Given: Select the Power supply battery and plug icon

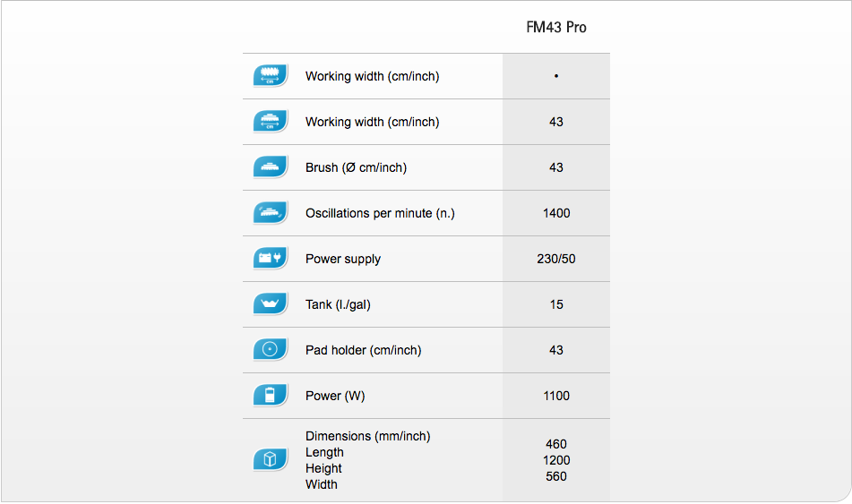Looking at the screenshot, I should (270, 259).
